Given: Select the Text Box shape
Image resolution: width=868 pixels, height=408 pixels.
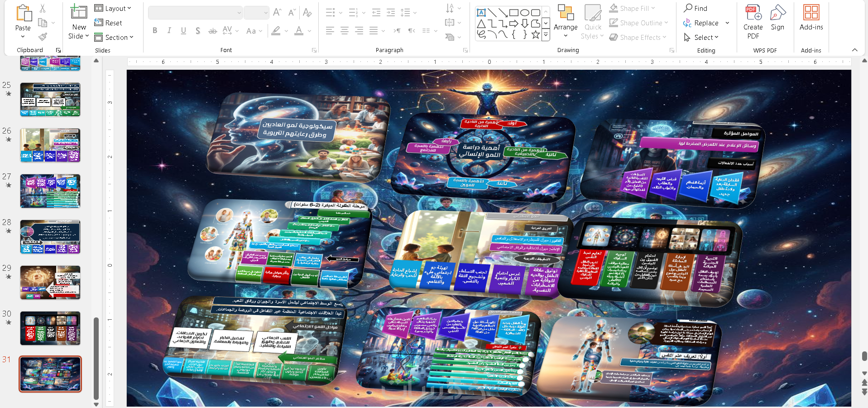Looking at the screenshot, I should (x=481, y=12).
